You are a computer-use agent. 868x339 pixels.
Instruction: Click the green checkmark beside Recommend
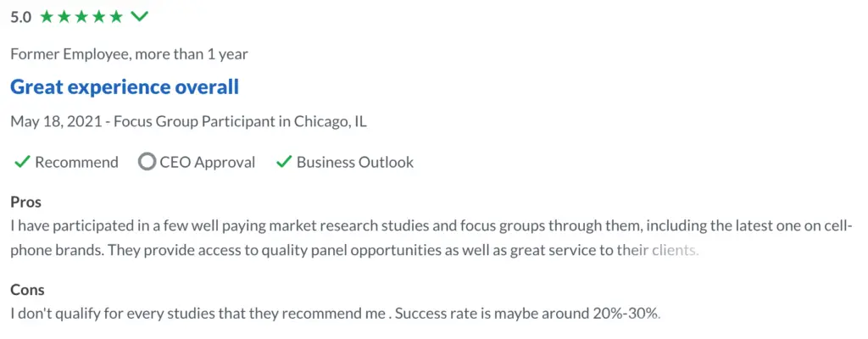[x=21, y=163]
